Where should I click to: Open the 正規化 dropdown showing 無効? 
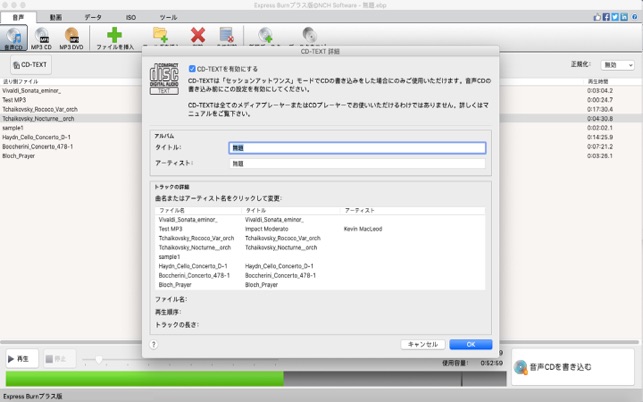pyautogui.click(x=618, y=65)
